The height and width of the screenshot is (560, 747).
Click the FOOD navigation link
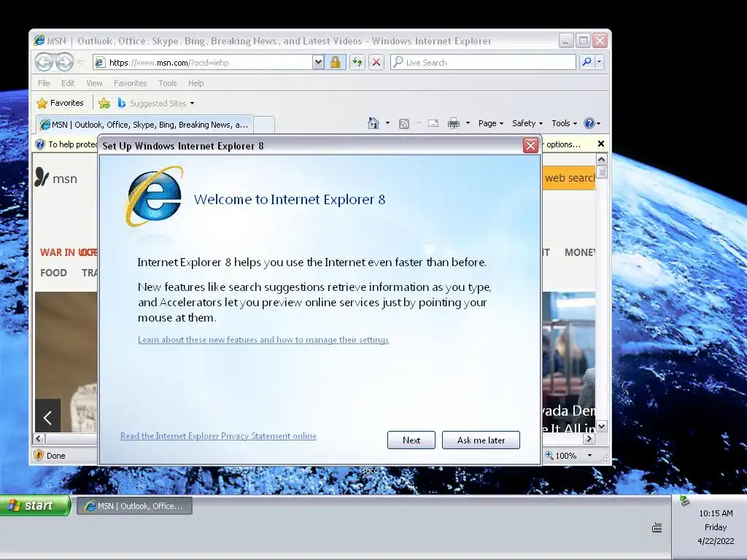click(x=53, y=273)
